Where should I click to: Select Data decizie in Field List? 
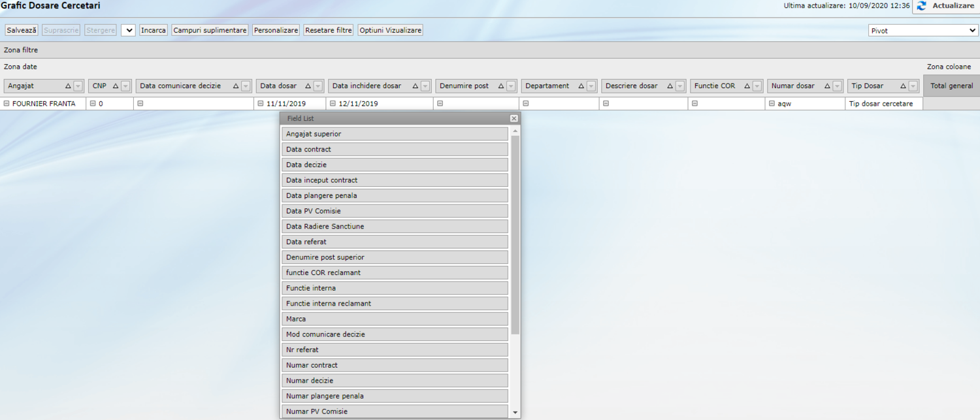pos(395,165)
